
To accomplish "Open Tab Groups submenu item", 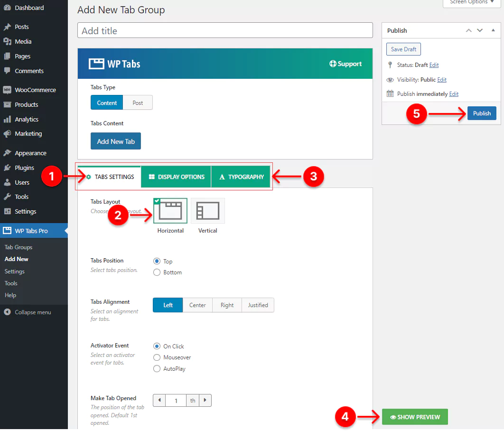I will [19, 247].
